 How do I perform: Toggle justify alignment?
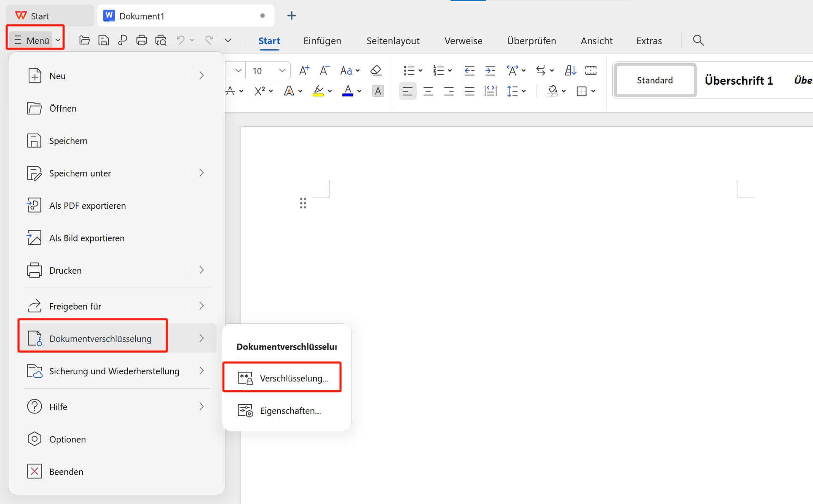coord(470,91)
